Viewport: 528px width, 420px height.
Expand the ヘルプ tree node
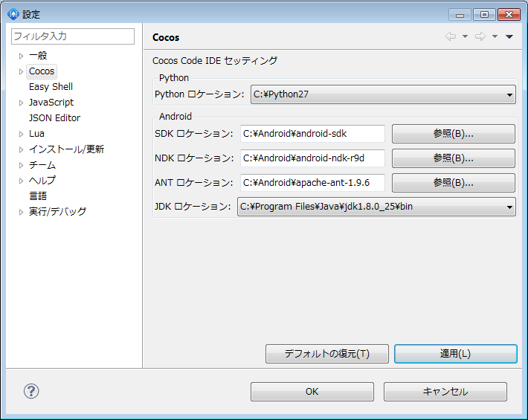click(21, 181)
